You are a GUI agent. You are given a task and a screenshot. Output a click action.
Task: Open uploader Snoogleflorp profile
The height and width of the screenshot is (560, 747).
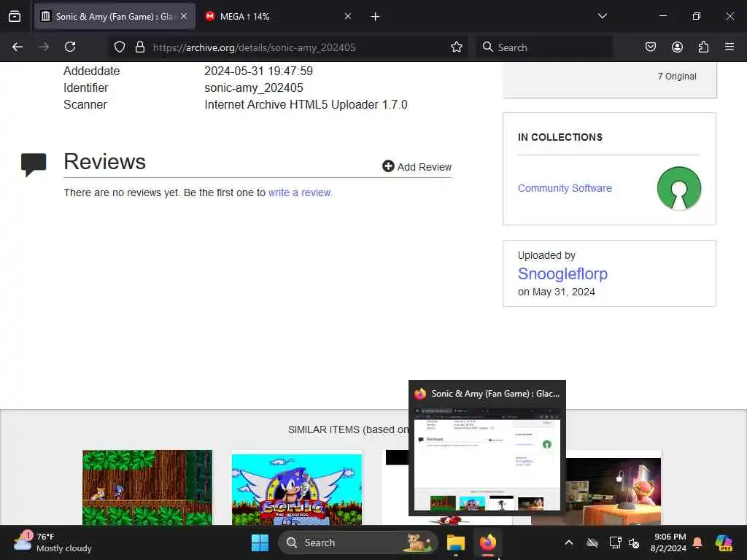(562, 274)
